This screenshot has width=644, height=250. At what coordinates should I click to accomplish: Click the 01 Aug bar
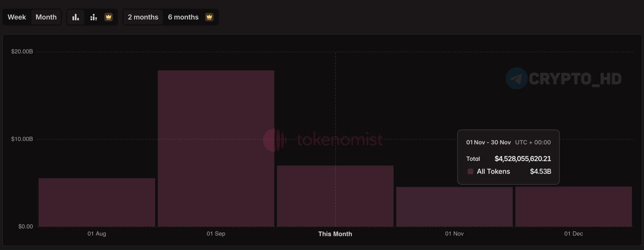pos(97,202)
